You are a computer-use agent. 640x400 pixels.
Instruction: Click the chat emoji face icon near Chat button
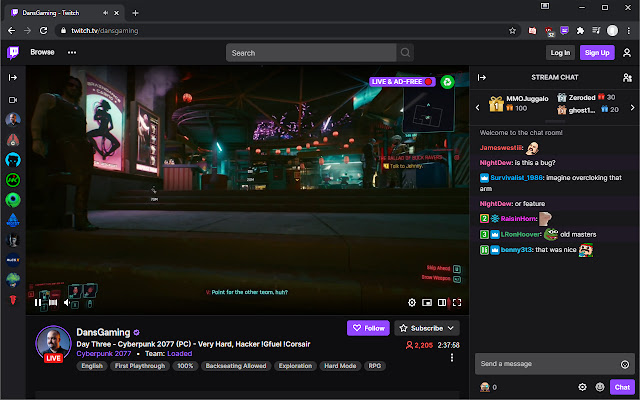pos(600,387)
